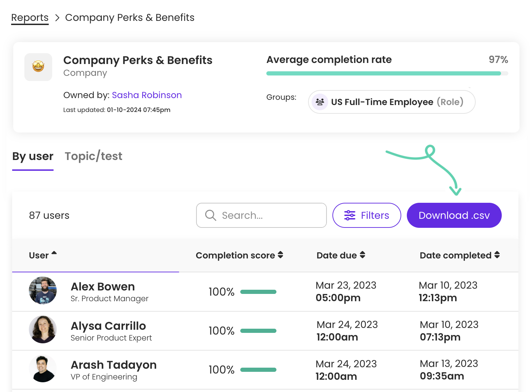This screenshot has height=392, width=532.
Task: Download the report as .csv
Action: pos(454,215)
